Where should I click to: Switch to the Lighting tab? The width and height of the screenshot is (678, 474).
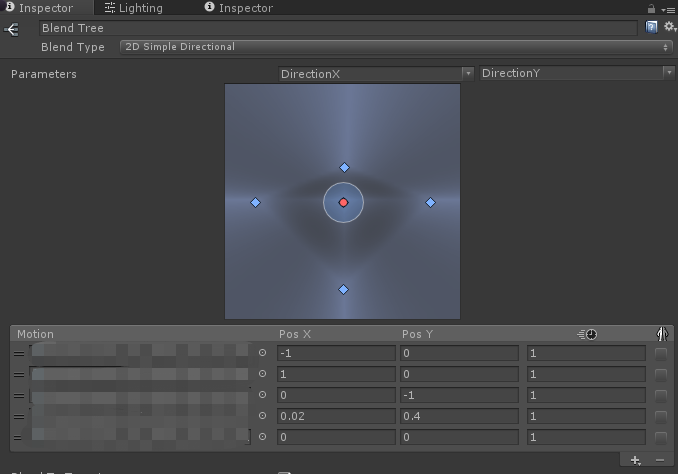pyautogui.click(x=134, y=8)
